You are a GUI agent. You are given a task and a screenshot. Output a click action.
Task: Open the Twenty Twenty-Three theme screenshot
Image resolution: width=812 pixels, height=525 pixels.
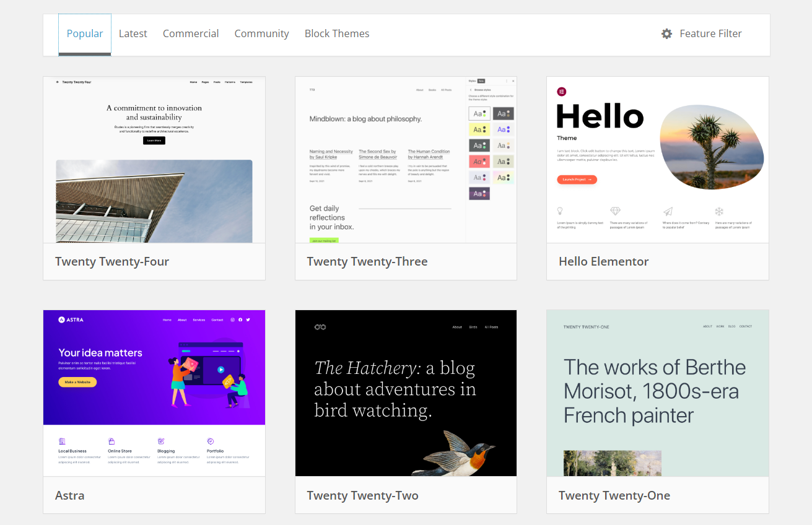[406, 160]
